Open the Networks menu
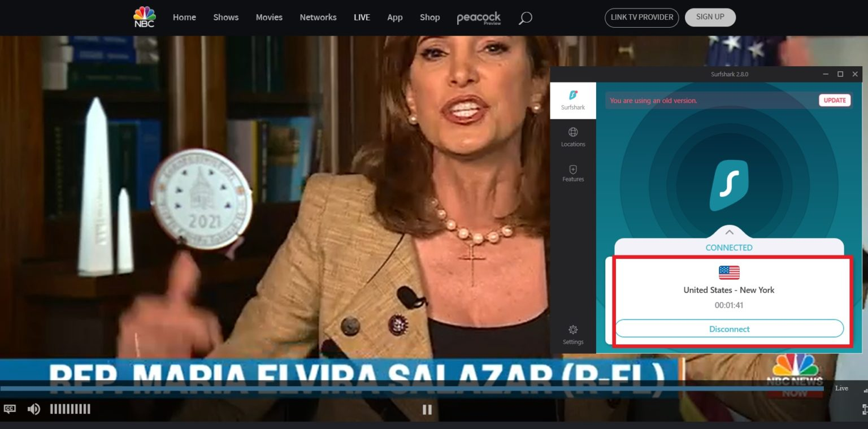Viewport: 868px width, 429px height. pyautogui.click(x=318, y=18)
